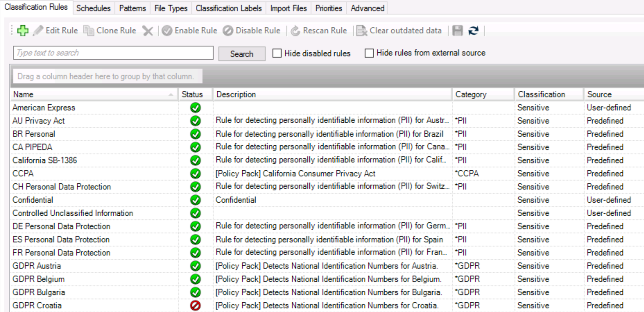
Task: Click the Category column header to sort
Action: (x=471, y=94)
